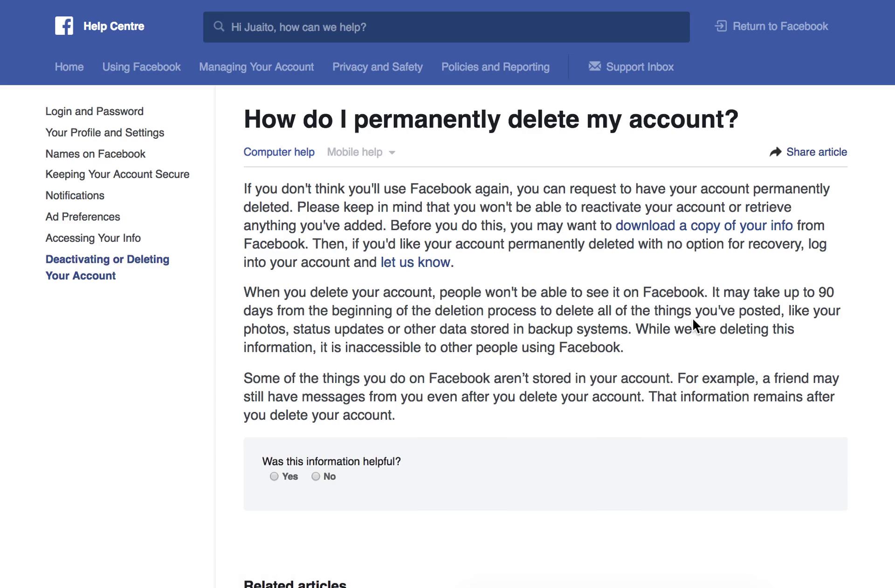Switch to the Mobile help tab

[355, 152]
